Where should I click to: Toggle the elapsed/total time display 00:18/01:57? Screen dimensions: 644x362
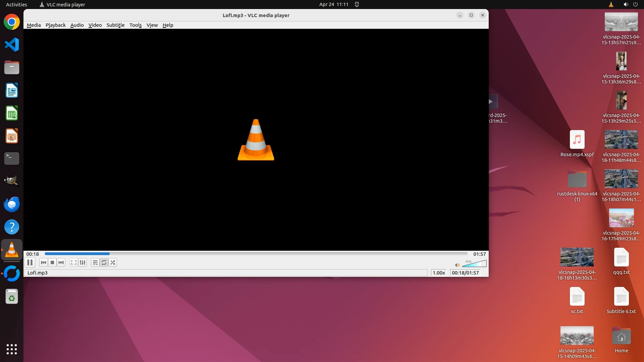(x=465, y=273)
